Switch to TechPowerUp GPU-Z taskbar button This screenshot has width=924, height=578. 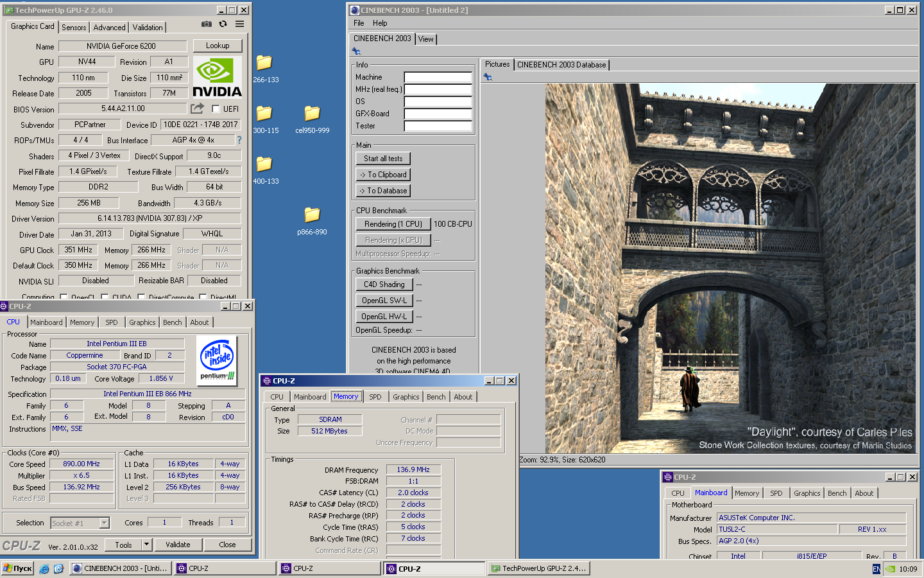[538, 569]
